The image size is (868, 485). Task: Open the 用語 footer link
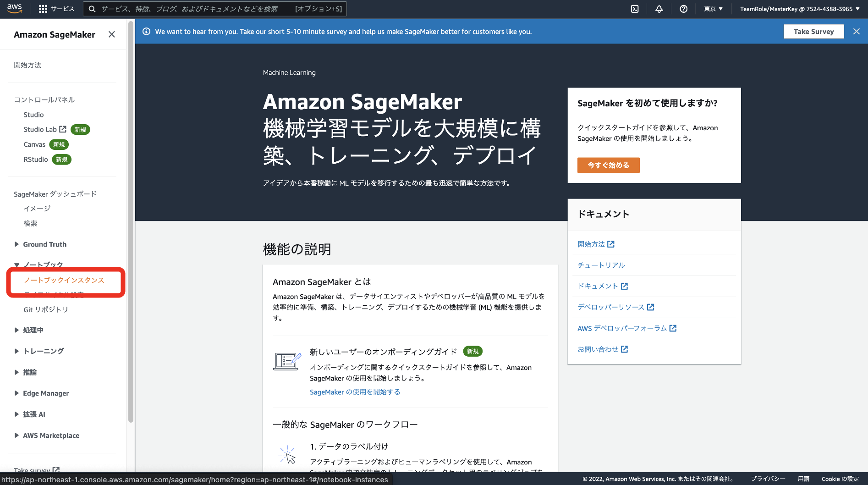pos(803,479)
